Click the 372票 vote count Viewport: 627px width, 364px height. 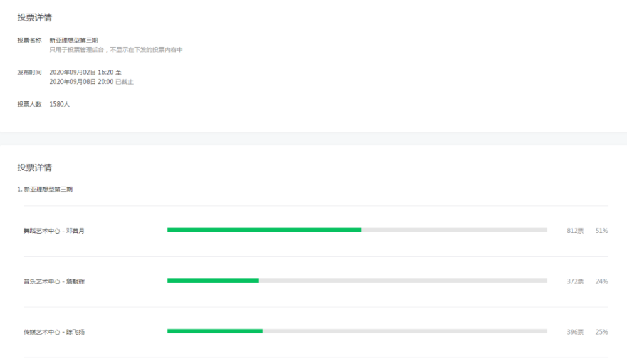click(x=575, y=281)
